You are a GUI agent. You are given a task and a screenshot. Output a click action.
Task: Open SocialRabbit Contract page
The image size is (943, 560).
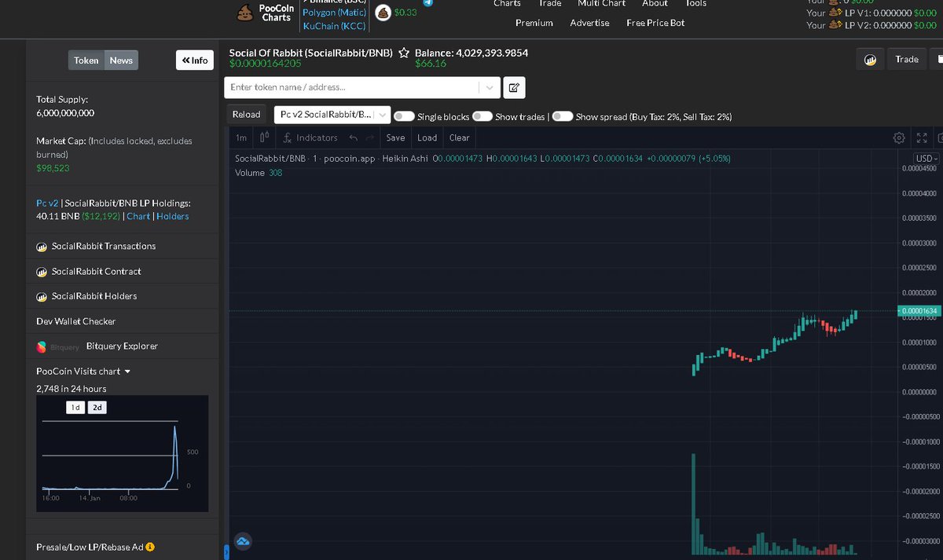pos(89,271)
